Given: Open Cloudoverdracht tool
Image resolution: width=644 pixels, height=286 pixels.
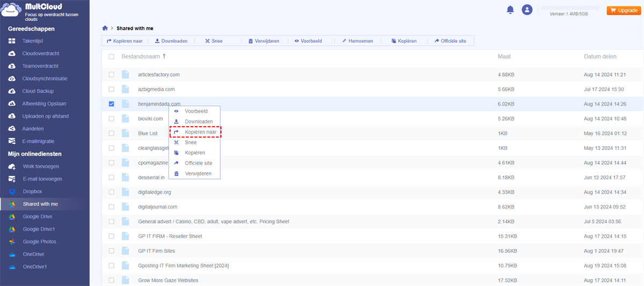Looking at the screenshot, I should (40, 54).
